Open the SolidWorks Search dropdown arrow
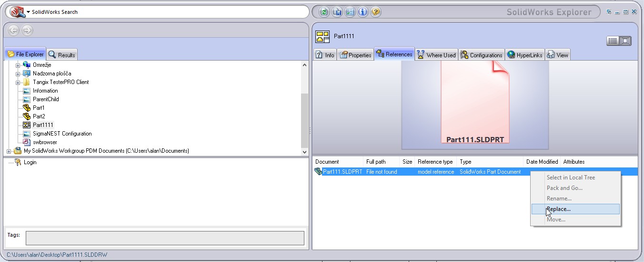644x262 pixels. click(x=28, y=12)
